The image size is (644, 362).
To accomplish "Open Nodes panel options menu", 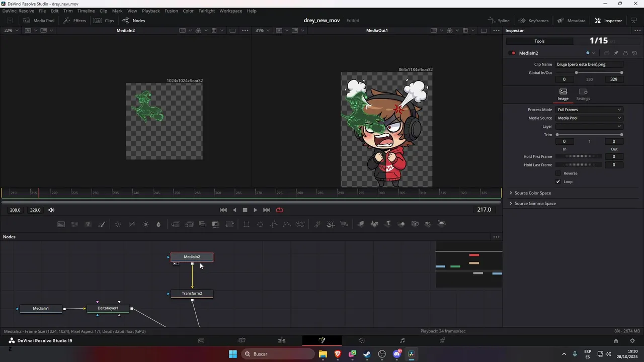I will tap(496, 237).
